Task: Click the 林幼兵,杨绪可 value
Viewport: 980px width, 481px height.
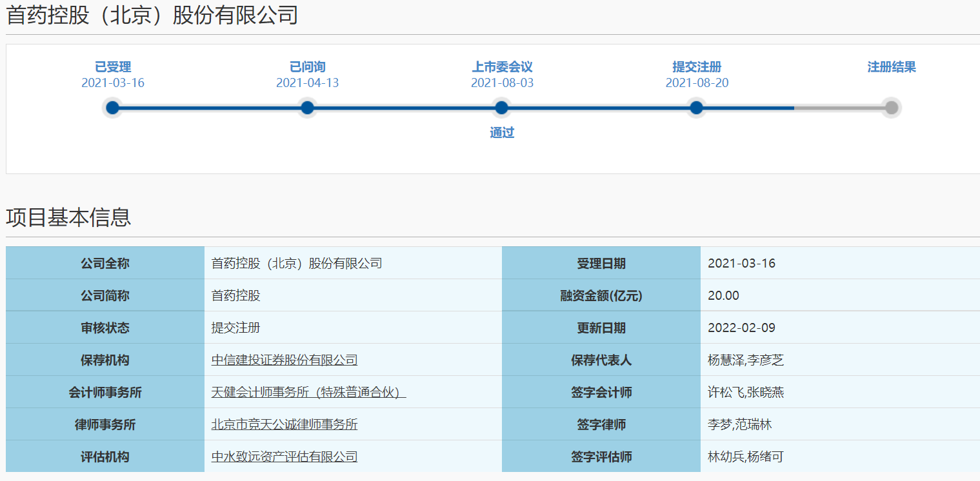Action: pos(746,456)
